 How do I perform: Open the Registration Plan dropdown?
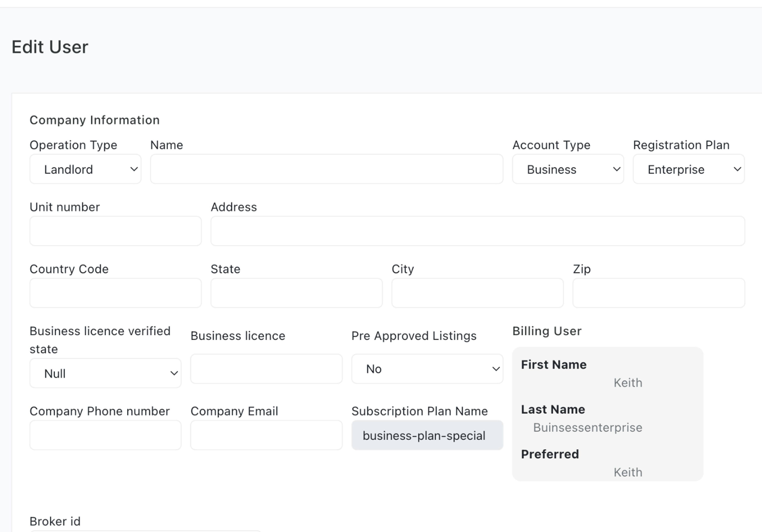point(688,169)
